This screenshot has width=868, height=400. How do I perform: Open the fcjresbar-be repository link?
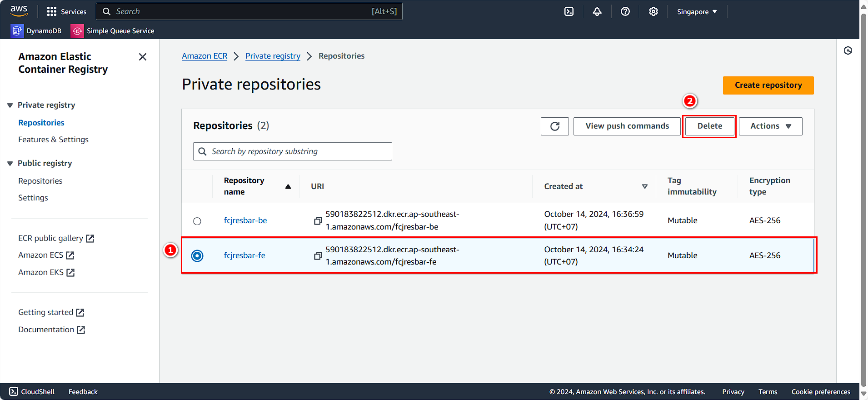(245, 220)
